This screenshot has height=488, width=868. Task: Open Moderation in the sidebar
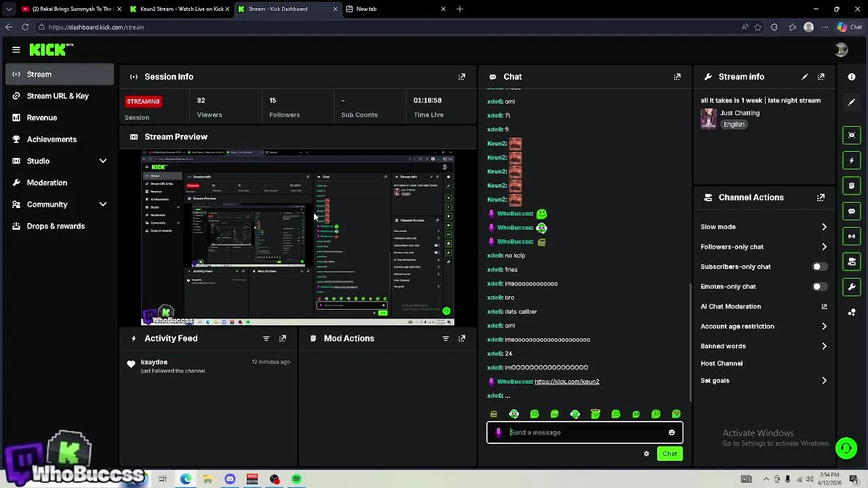point(60,183)
